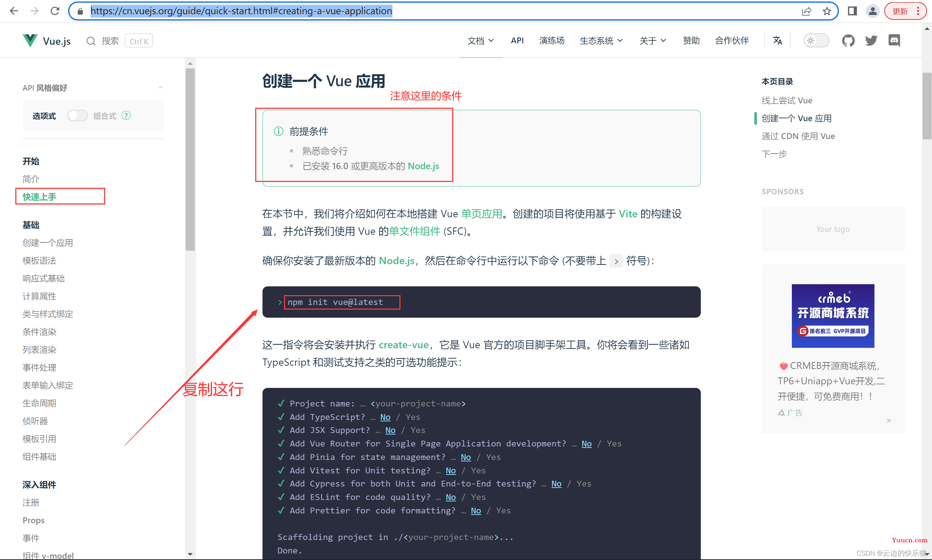This screenshot has height=560, width=932.
Task: Toggle dark mode appearance switch
Action: [x=816, y=40]
